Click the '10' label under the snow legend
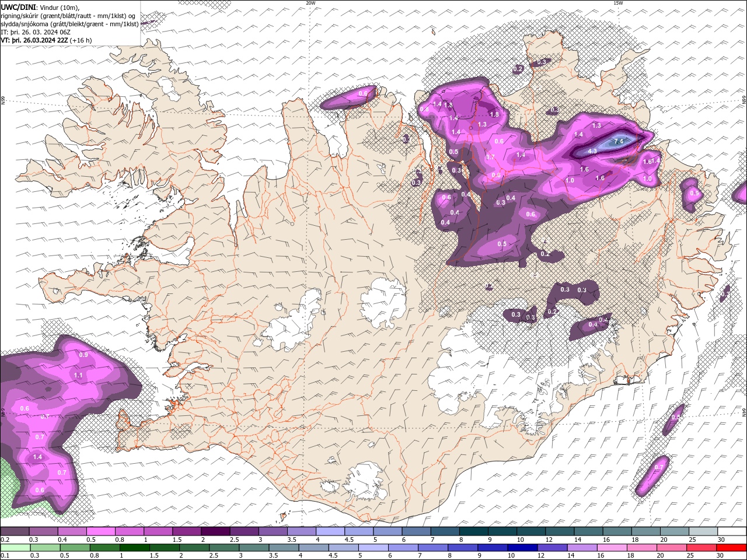The image size is (747, 560). pyautogui.click(x=520, y=540)
